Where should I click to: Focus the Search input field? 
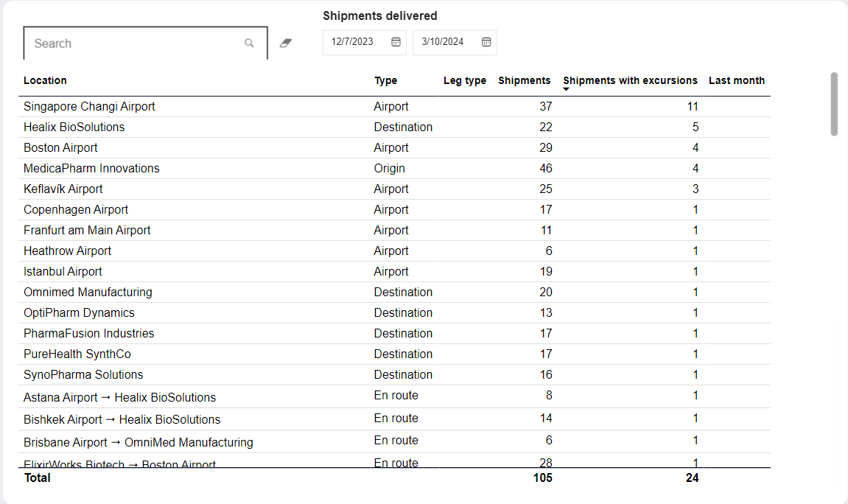tap(145, 43)
